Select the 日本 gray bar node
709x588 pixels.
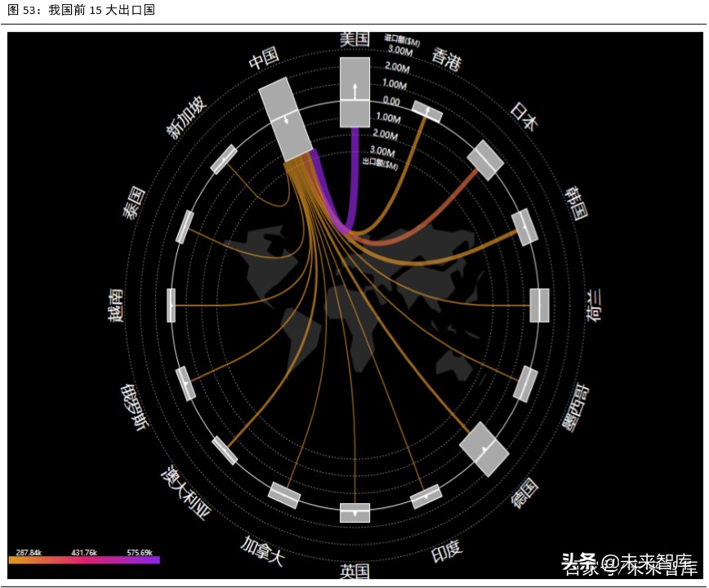coord(485,160)
